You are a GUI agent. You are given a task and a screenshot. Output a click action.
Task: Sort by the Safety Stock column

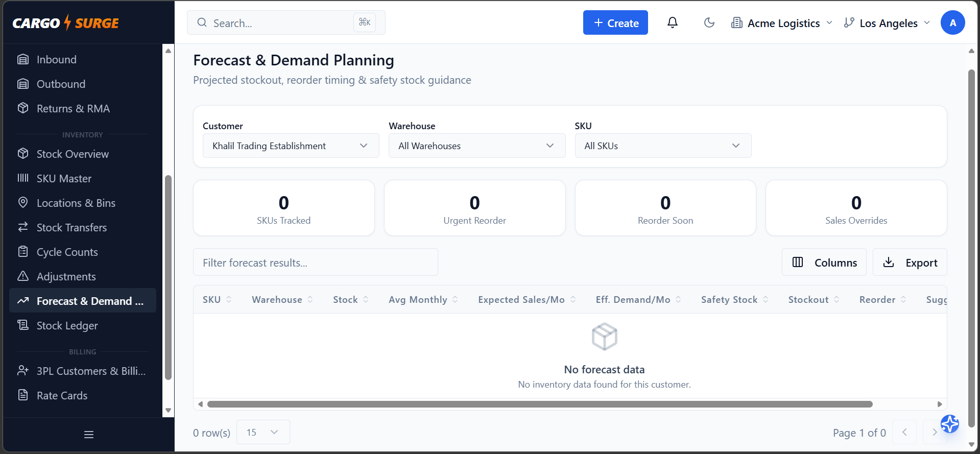735,300
